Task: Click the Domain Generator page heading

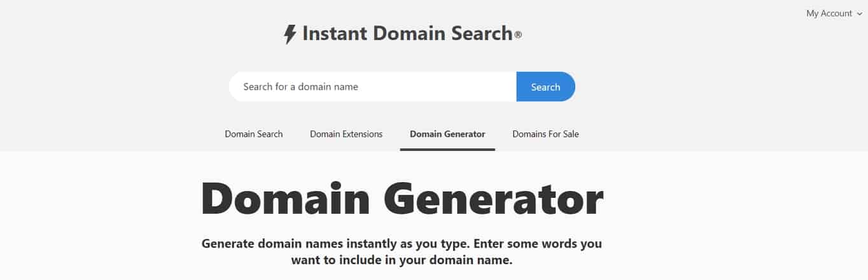Action: (402, 199)
